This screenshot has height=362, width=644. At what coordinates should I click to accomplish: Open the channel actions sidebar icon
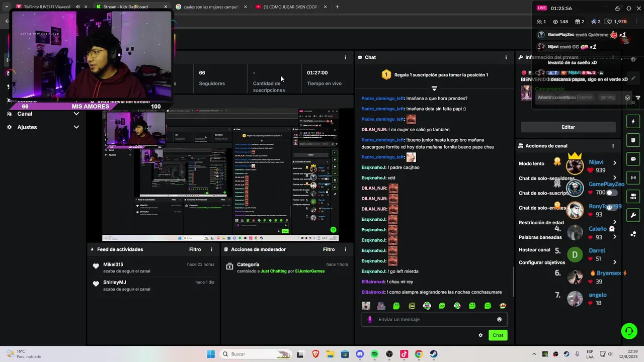(x=633, y=196)
